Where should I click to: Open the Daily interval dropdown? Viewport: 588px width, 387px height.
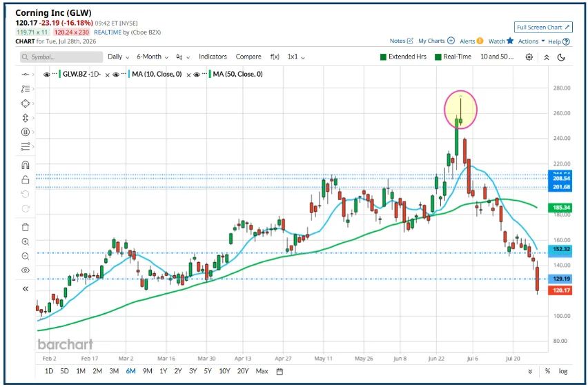coord(118,57)
